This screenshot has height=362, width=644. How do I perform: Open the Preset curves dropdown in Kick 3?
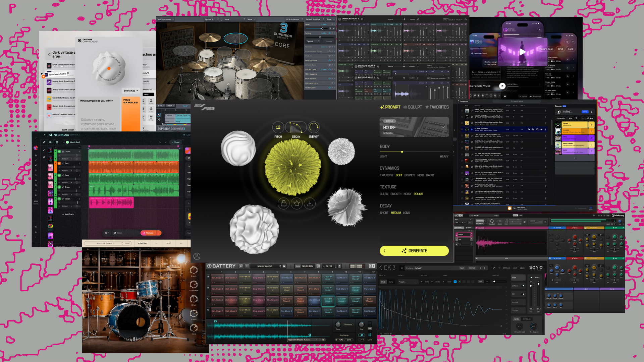pyautogui.click(x=408, y=282)
